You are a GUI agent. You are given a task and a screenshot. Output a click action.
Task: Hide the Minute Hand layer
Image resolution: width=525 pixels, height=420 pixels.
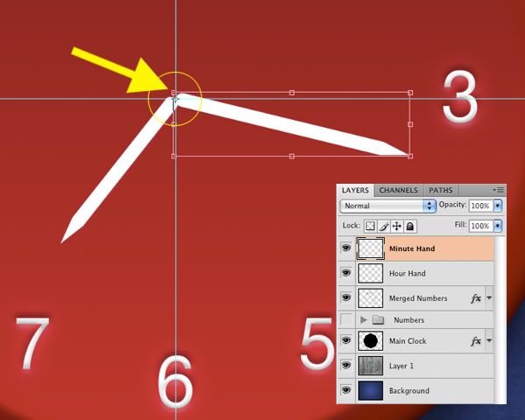click(x=346, y=249)
